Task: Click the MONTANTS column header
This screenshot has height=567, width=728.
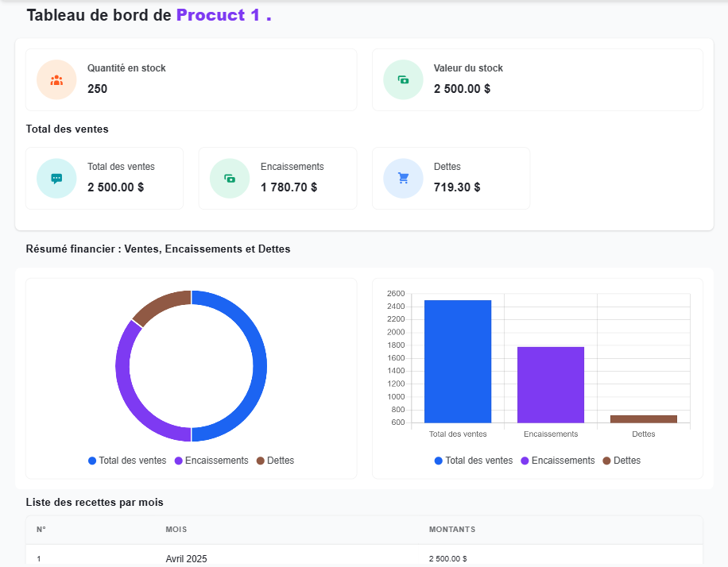Action: coord(452,530)
